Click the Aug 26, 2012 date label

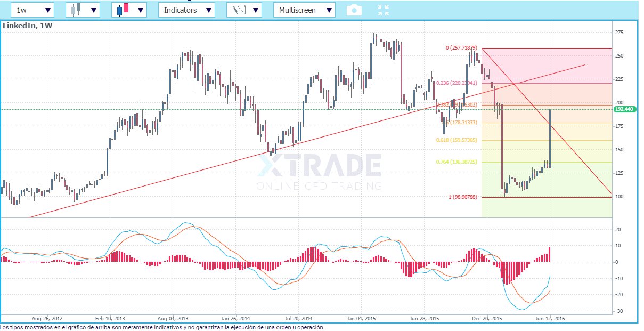pos(47,318)
